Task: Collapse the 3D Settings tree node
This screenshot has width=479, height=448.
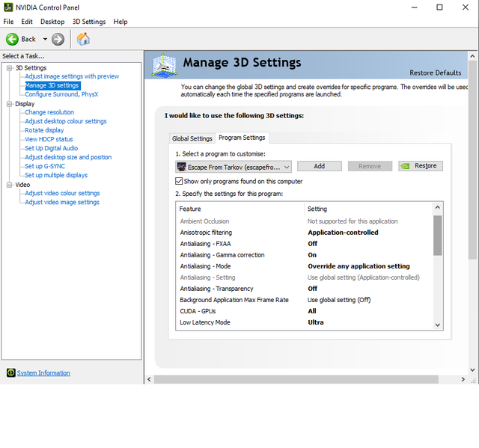Action: pyautogui.click(x=10, y=68)
